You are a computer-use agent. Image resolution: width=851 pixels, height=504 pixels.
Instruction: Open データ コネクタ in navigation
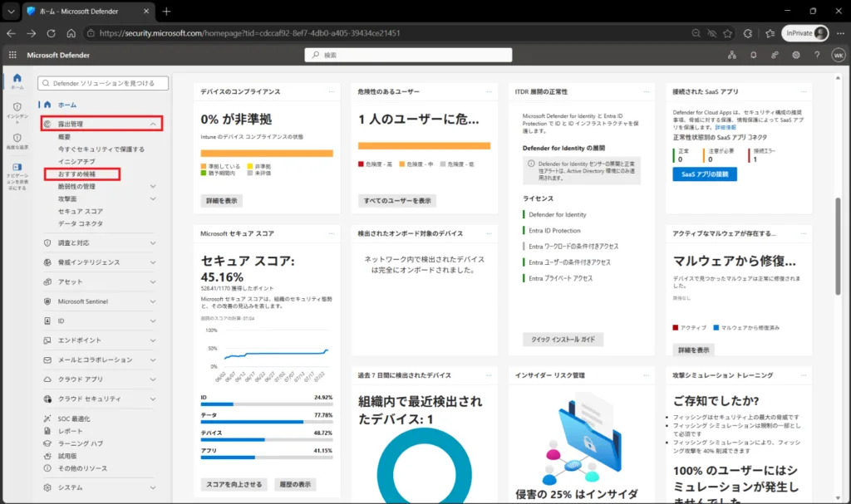81,223
